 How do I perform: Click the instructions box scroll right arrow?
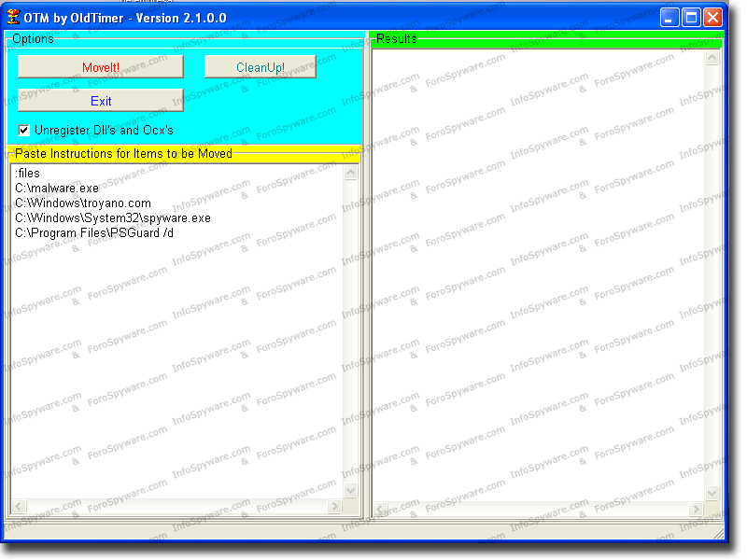[x=334, y=506]
